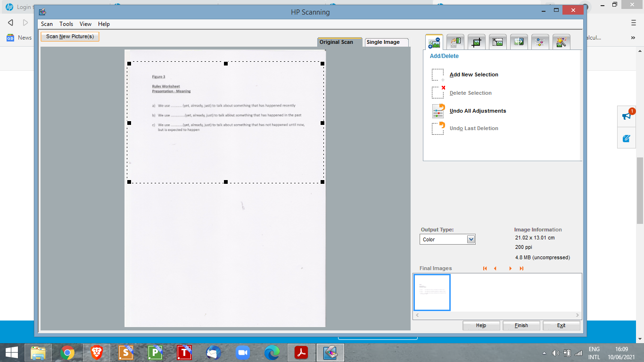
Task: Open the Resize image tool tab
Action: [498, 42]
